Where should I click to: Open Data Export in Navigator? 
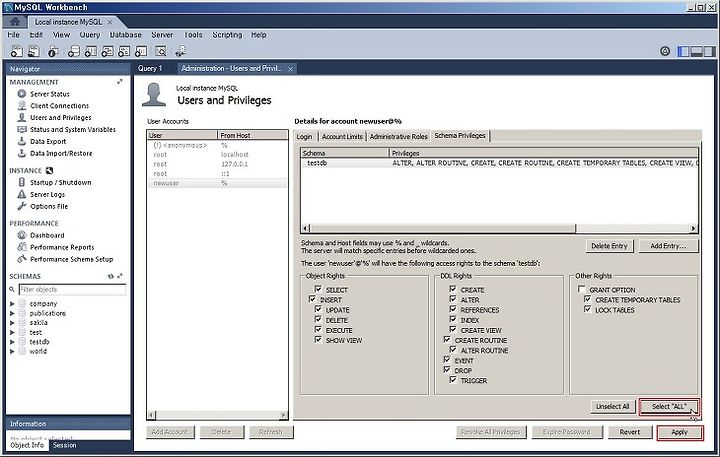click(x=48, y=141)
